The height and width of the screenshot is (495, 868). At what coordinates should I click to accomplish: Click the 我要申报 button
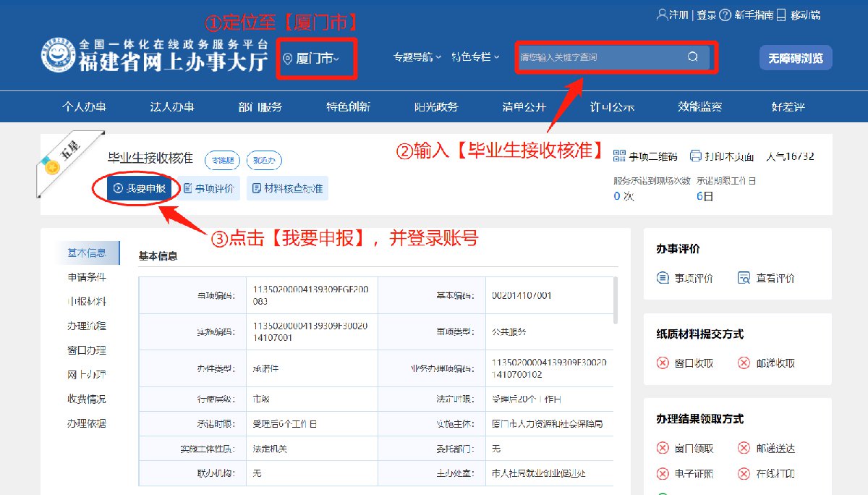(x=139, y=189)
